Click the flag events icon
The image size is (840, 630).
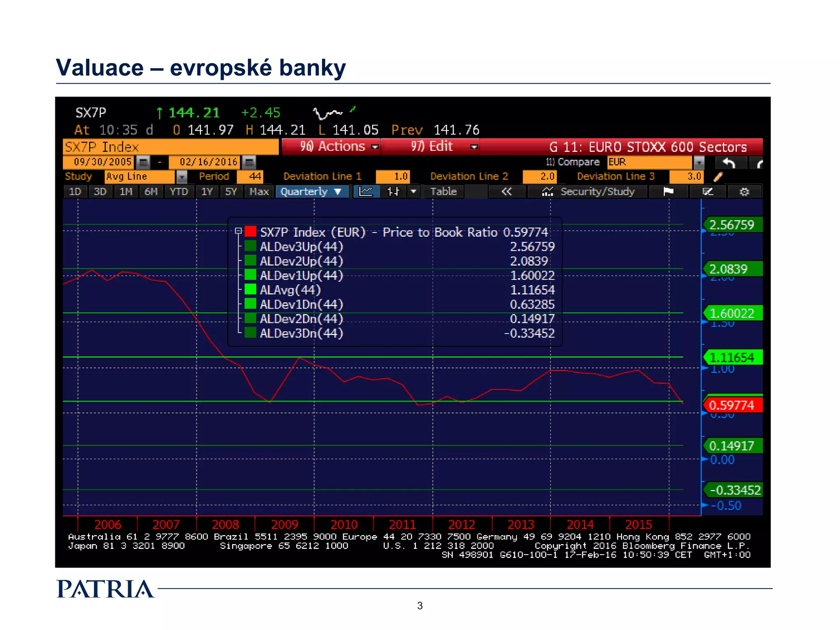pos(668,192)
